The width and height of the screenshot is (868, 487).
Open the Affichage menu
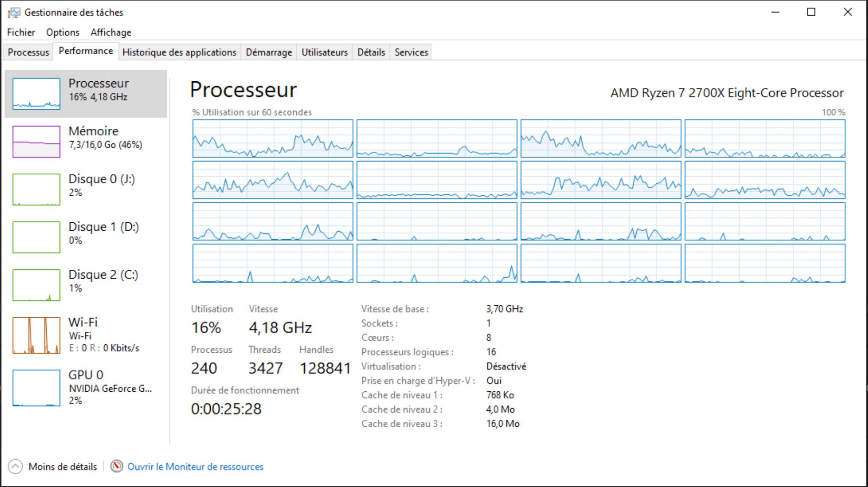(x=111, y=33)
